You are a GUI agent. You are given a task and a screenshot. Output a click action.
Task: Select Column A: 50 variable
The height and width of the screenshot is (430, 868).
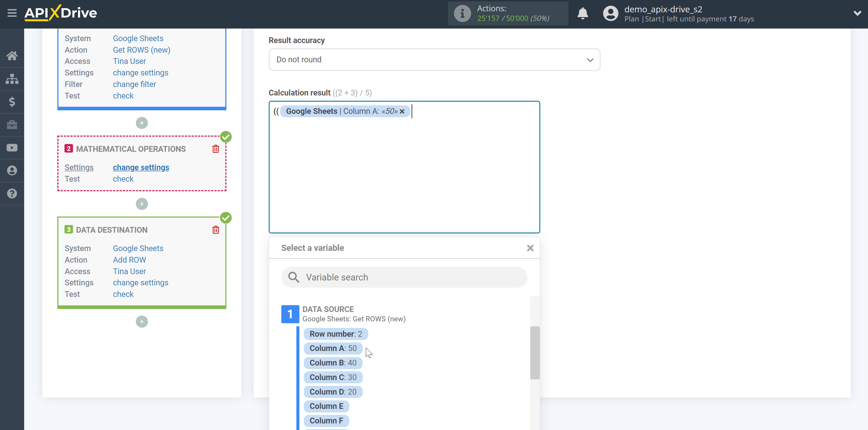(x=333, y=348)
